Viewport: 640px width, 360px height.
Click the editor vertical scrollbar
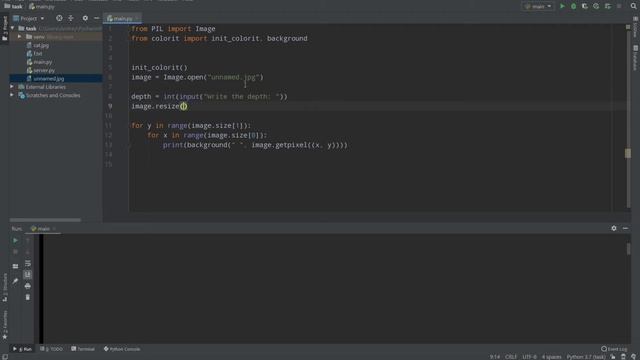(628, 120)
